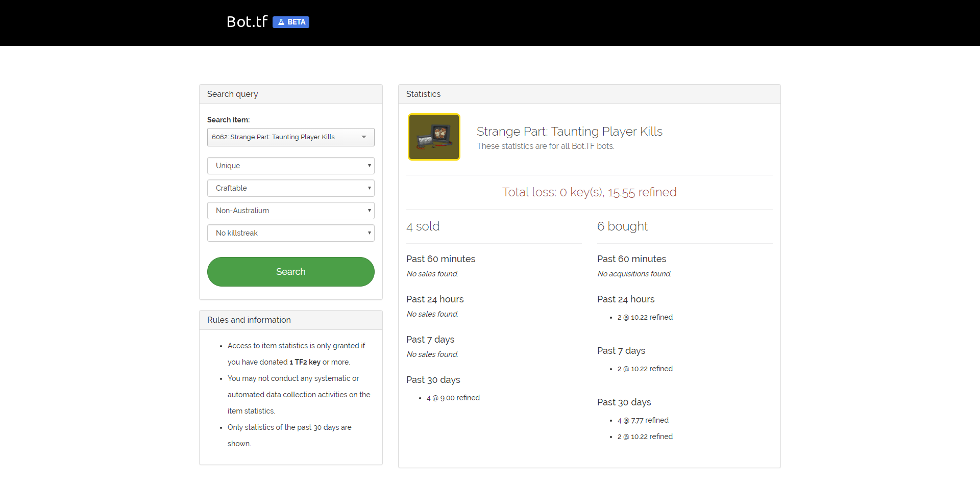
Task: Expand the Unique quality dropdown
Action: [291, 166]
